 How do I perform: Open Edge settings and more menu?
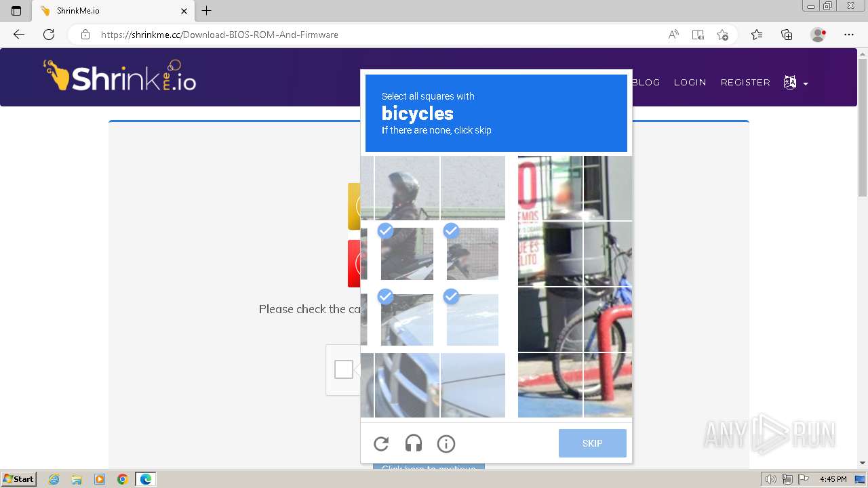[849, 35]
